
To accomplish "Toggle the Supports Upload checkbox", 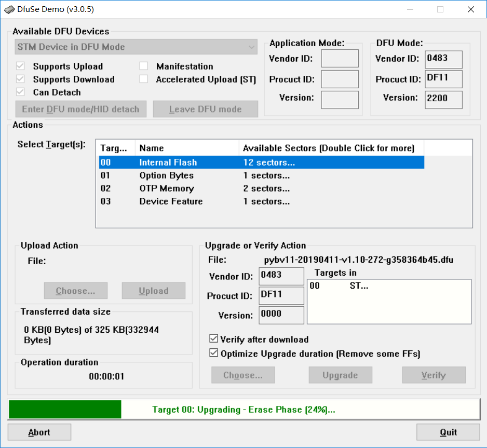I will 20,66.
